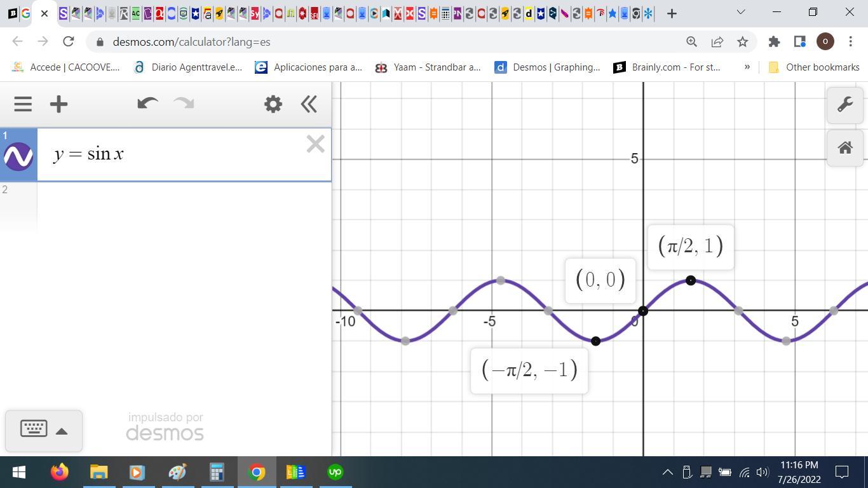Open the Desmos hamburger menu
Screen dimensions: 868x488
(23, 104)
